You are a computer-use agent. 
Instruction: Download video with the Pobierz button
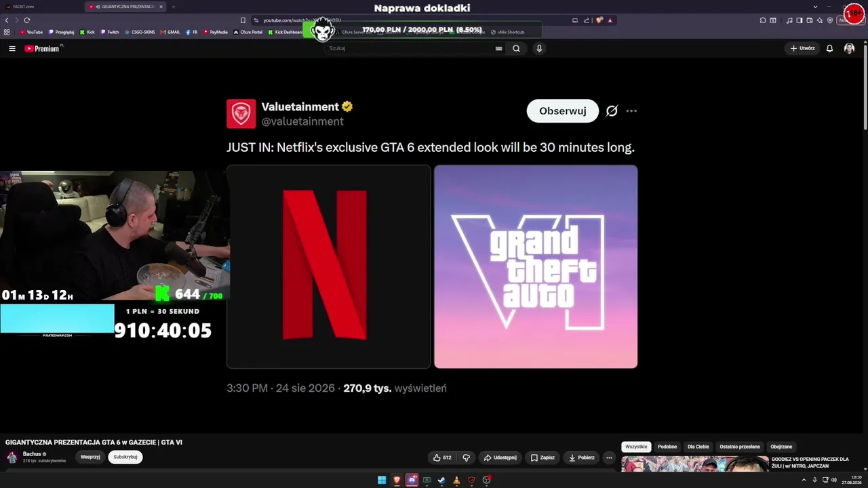582,457
